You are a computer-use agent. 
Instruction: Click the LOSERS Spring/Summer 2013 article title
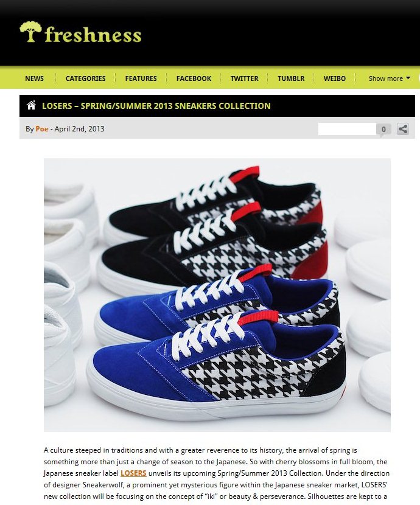[156, 106]
